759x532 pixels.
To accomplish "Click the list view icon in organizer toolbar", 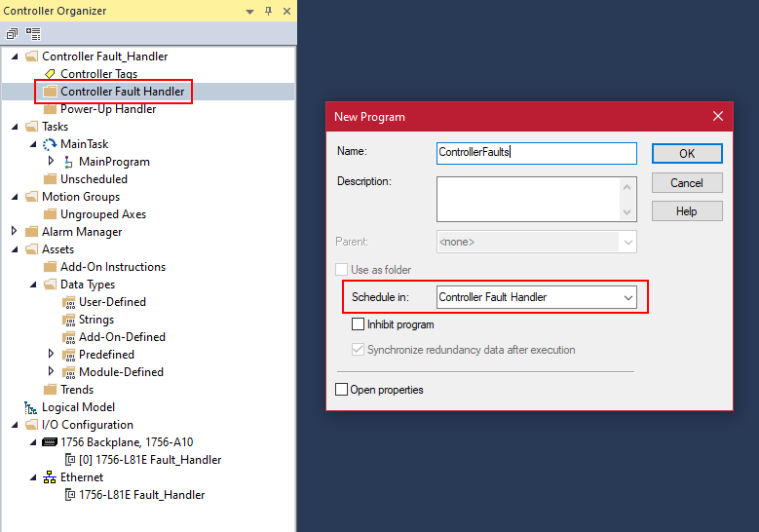I will [x=33, y=33].
